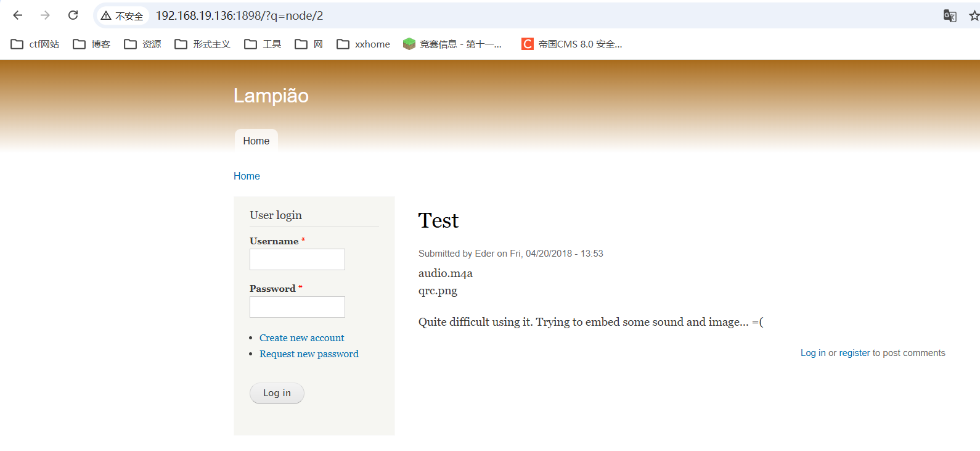Viewport: 980px width, 451px height.
Task: Click the register comment link
Action: [854, 353]
